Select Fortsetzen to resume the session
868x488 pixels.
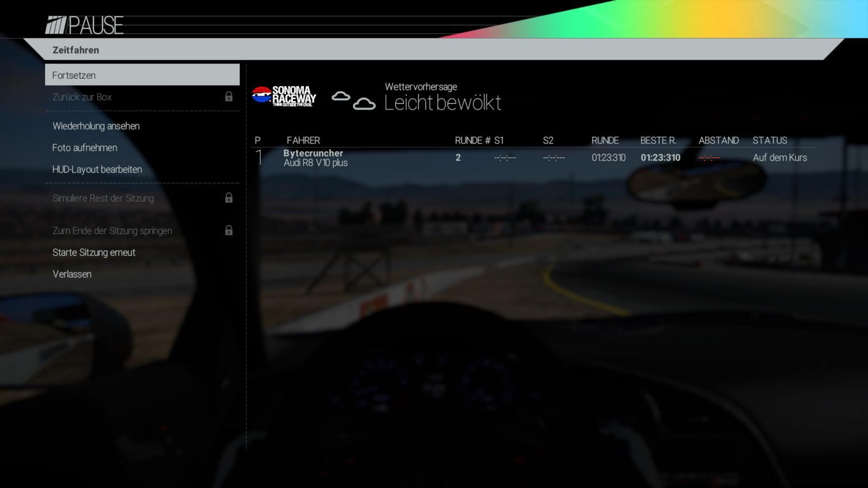[x=142, y=75]
